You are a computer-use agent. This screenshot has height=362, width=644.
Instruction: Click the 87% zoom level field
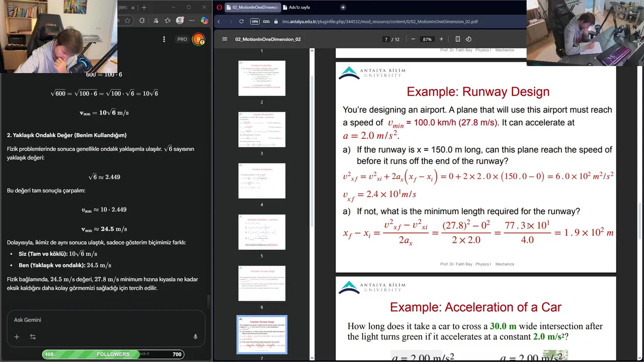[x=427, y=39]
